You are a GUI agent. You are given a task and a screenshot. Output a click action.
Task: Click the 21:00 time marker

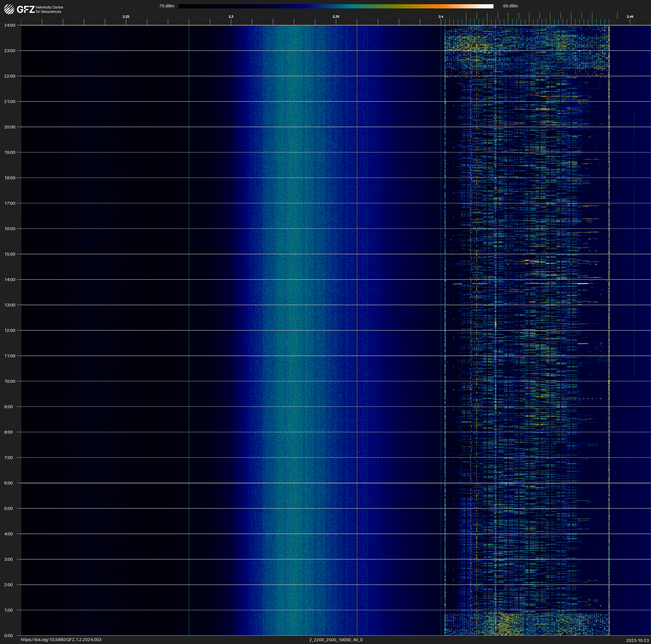click(10, 102)
